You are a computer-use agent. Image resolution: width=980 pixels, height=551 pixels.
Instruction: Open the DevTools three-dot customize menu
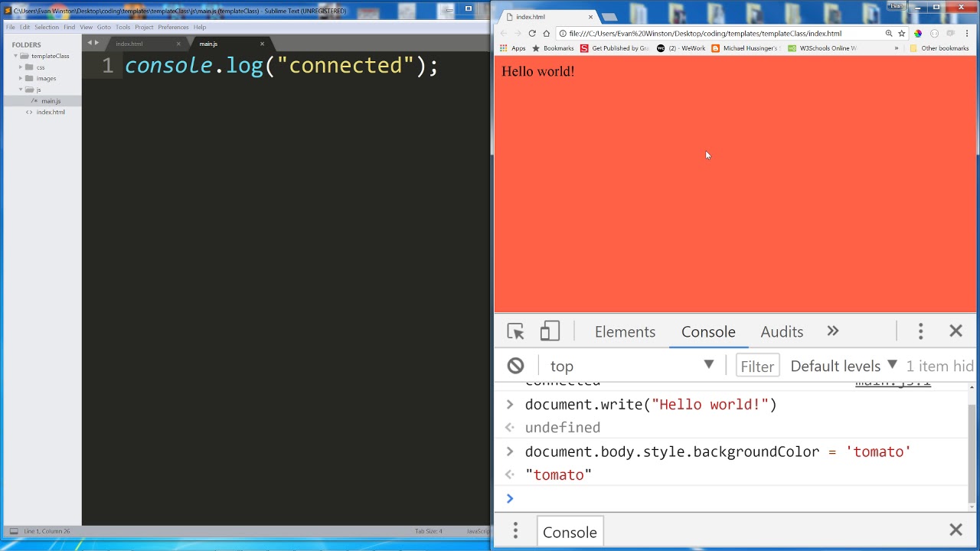click(x=920, y=331)
